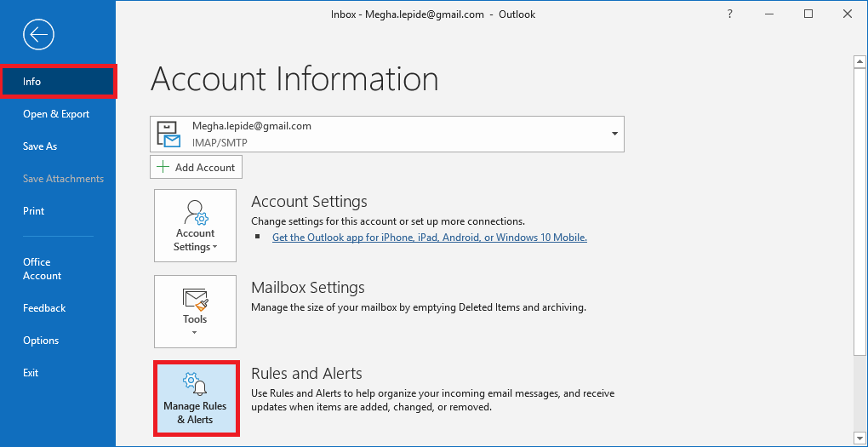Screen dimensions: 868x447
Task: Open the Account Settings dropdown button
Action: 196,226
